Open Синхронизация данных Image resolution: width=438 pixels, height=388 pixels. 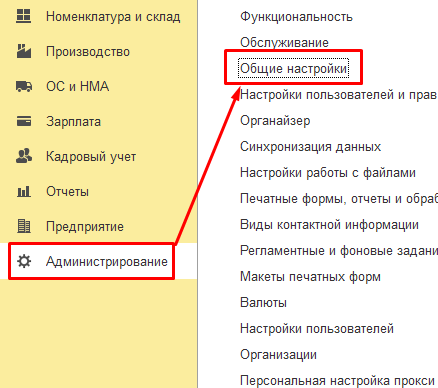(310, 147)
